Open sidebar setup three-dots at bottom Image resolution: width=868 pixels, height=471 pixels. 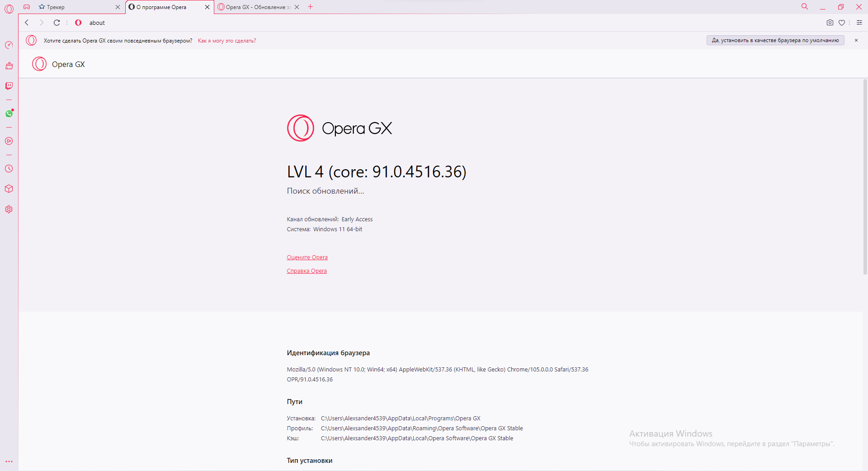[9, 461]
